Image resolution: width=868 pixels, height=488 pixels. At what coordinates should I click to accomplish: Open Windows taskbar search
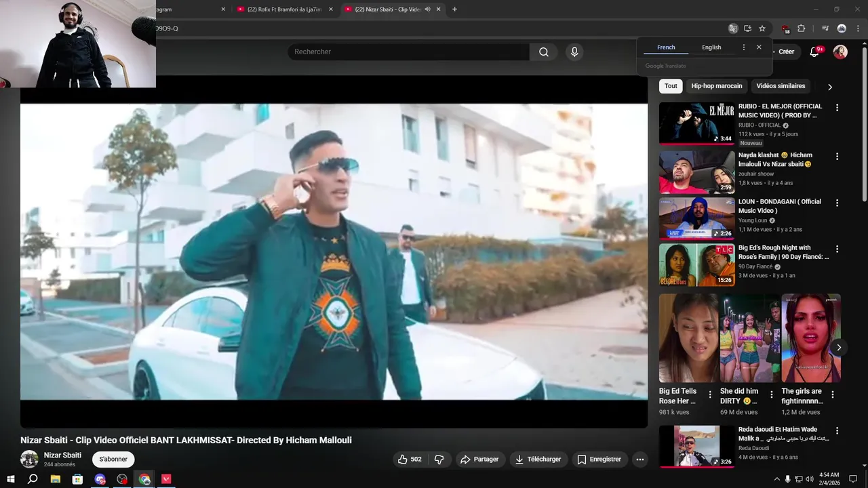(33, 479)
